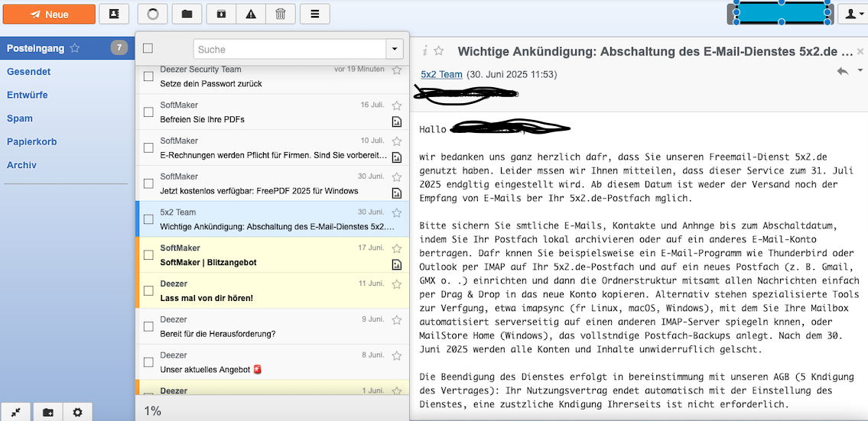Open the Gesendet folder
868x421 pixels.
28,72
